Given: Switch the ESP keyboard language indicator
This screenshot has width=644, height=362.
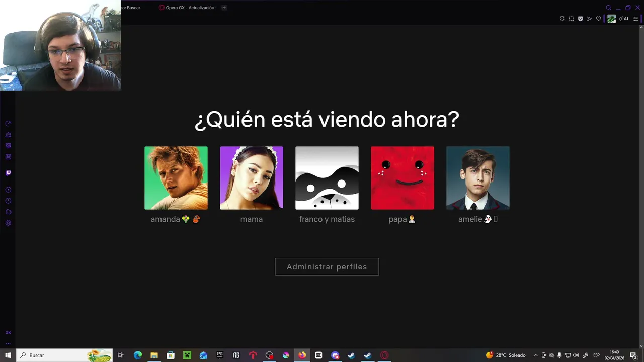Looking at the screenshot, I should pos(596,355).
